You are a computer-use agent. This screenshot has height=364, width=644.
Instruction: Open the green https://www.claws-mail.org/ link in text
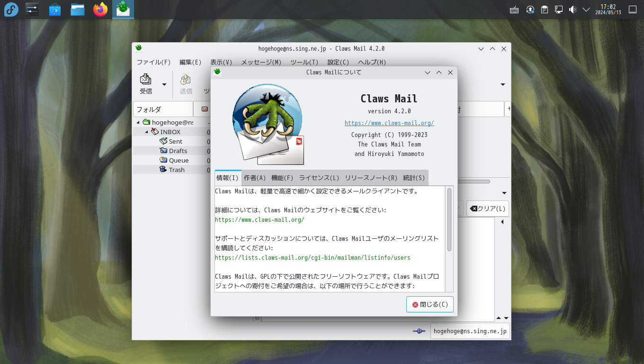[x=259, y=219]
